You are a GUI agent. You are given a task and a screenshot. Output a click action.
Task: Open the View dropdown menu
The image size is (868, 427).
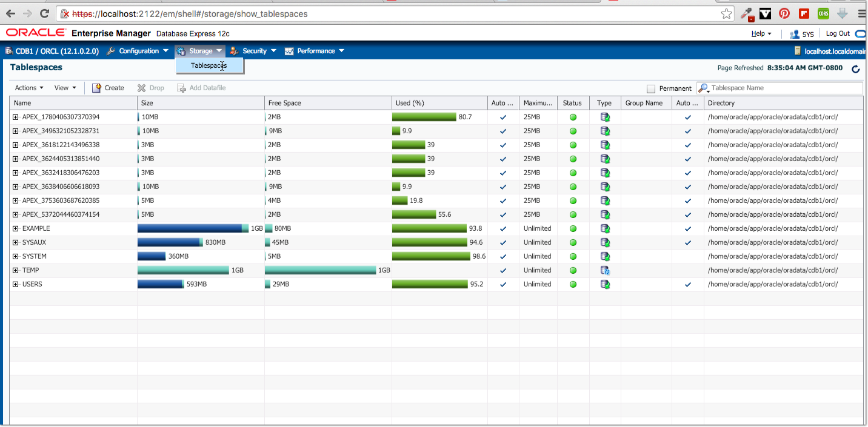click(65, 88)
